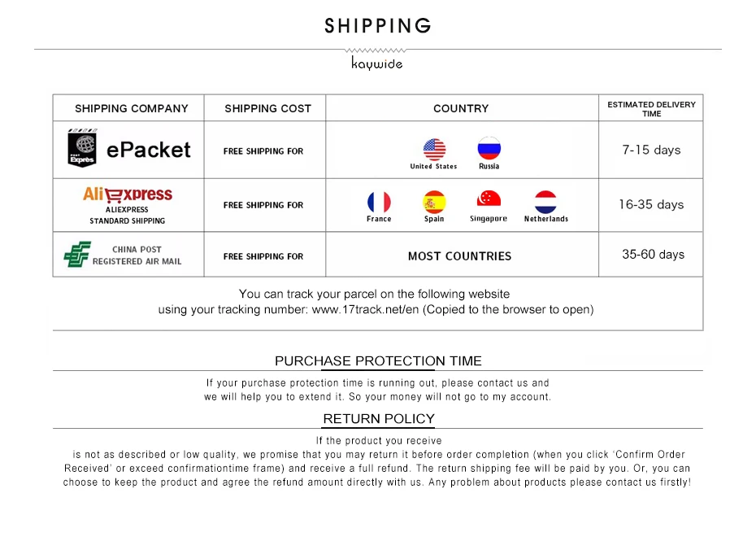Click the SHIPPING title heading

377,26
